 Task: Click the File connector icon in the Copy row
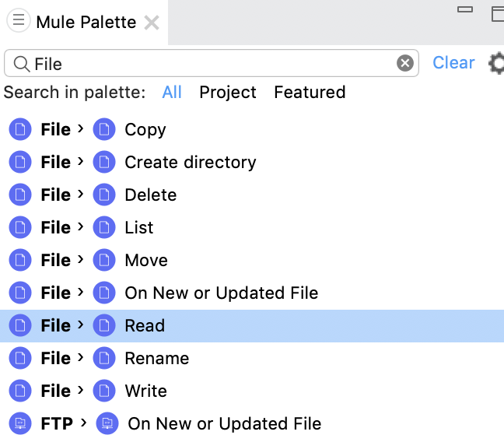20,129
